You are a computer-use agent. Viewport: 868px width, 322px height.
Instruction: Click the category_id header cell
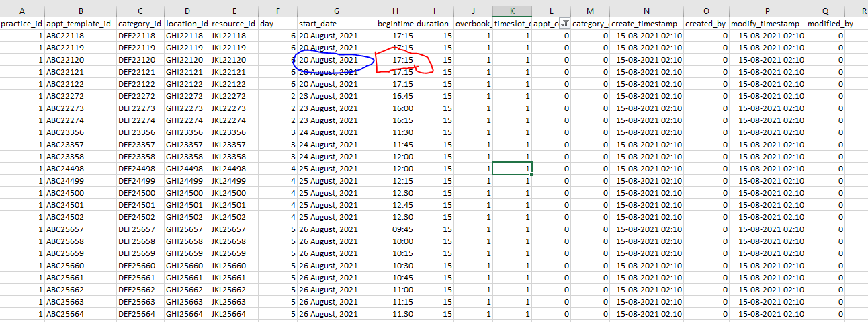coord(140,24)
